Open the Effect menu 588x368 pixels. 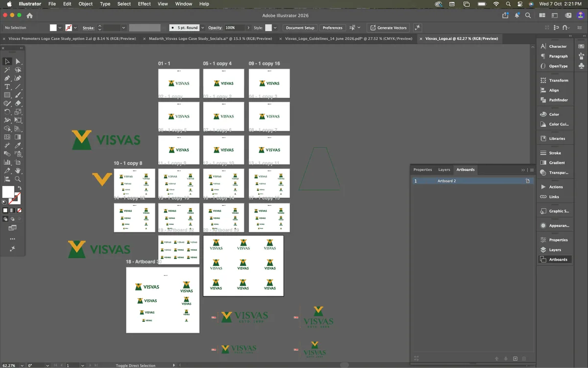click(145, 4)
